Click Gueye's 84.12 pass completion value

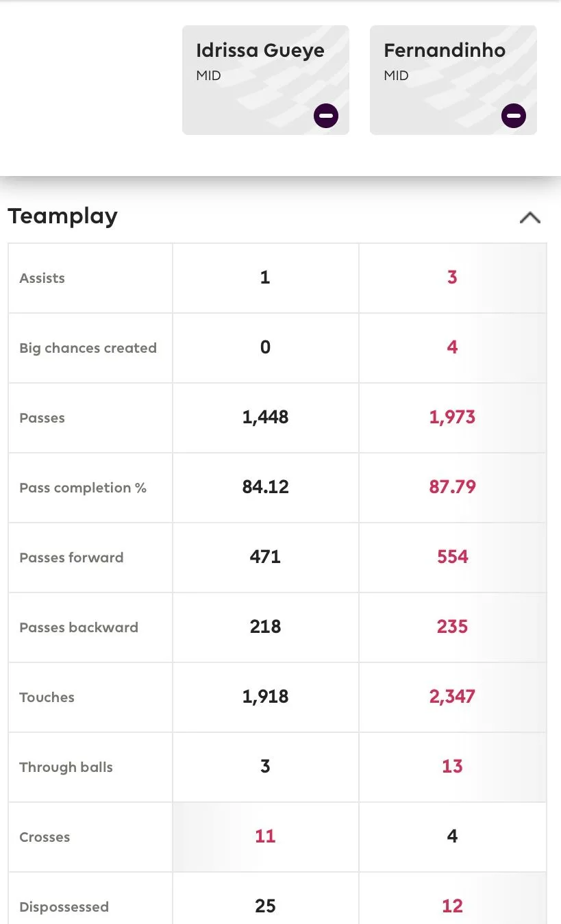266,487
